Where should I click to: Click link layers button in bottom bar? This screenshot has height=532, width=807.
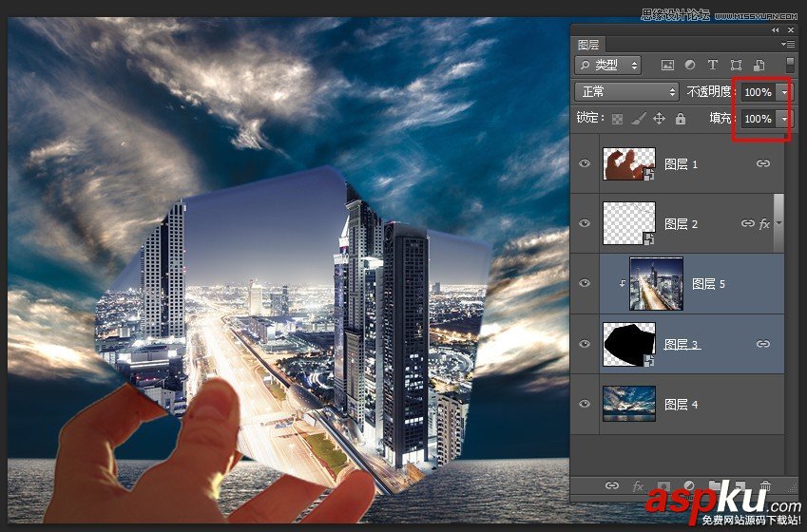612,485
